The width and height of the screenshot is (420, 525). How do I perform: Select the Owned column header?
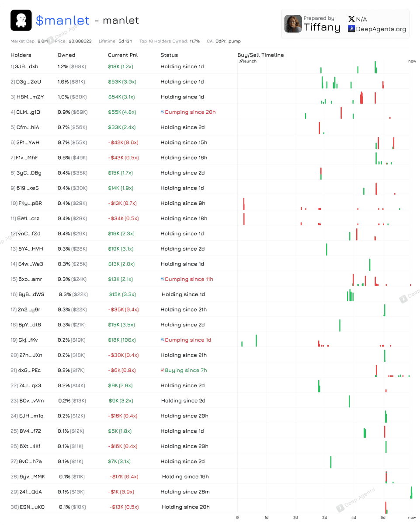point(66,55)
